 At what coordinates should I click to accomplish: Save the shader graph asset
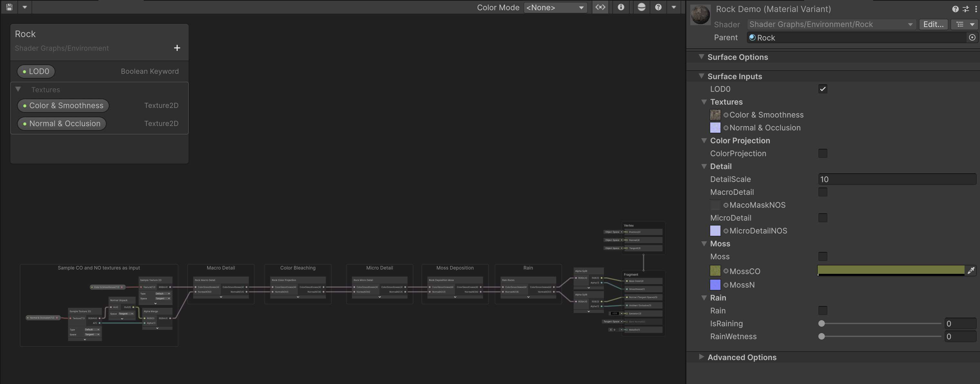[x=8, y=7]
